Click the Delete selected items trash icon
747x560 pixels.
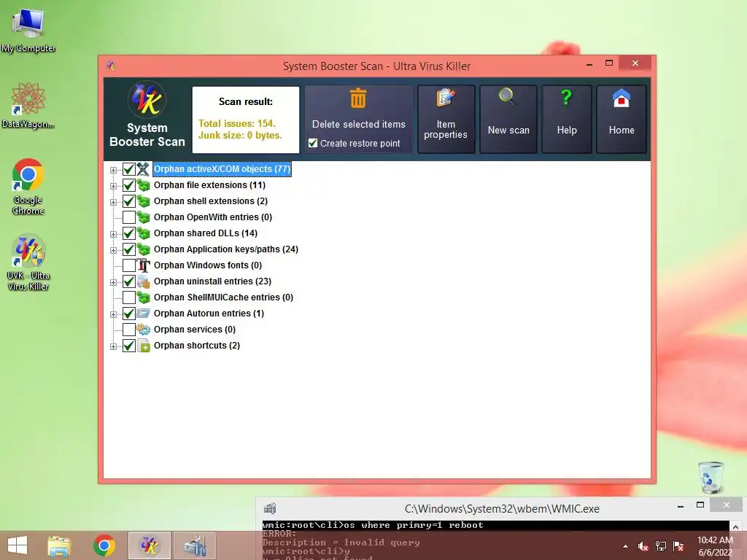tap(358, 98)
